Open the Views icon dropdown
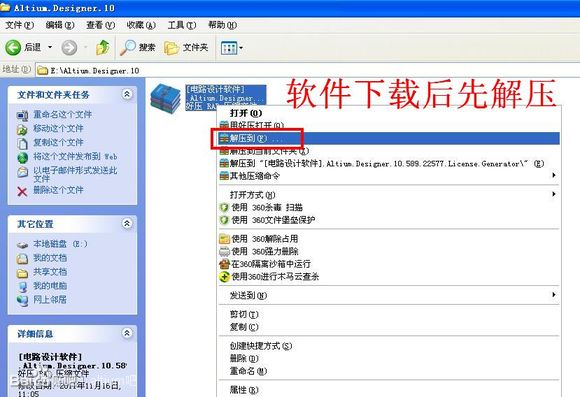Viewport: 580px width, 397px height. click(232, 48)
